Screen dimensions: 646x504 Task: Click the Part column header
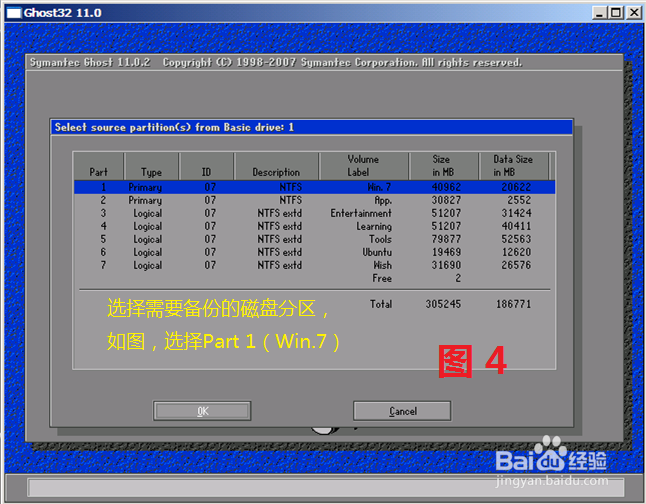98,166
